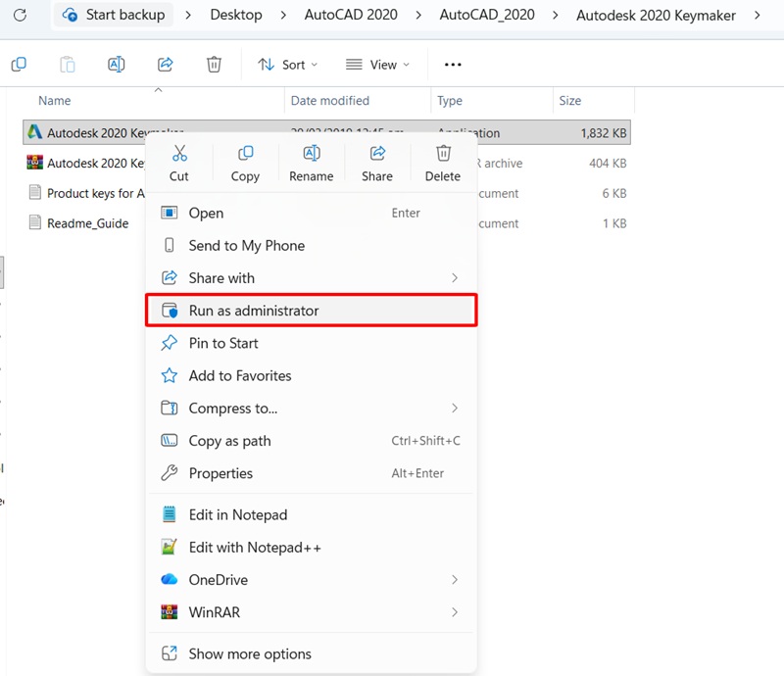Navigate to AutoCAD 2020 via breadcrumb
The width and height of the screenshot is (784, 676).
pyautogui.click(x=351, y=16)
